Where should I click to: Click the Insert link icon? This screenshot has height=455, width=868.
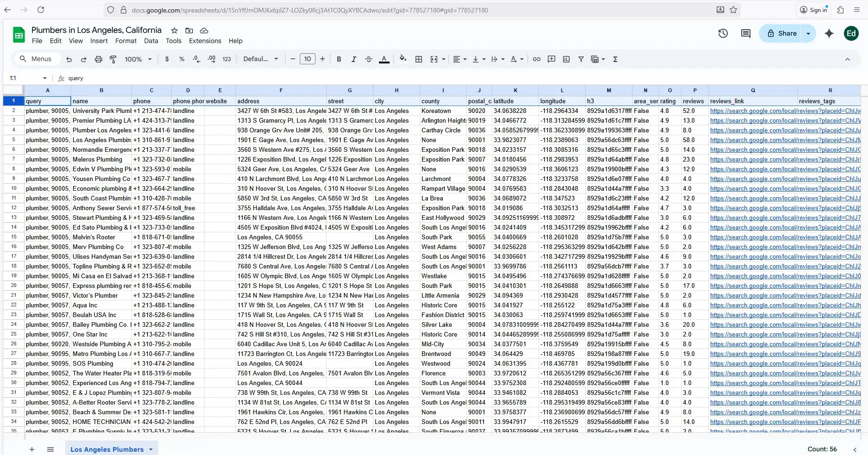[x=537, y=59]
